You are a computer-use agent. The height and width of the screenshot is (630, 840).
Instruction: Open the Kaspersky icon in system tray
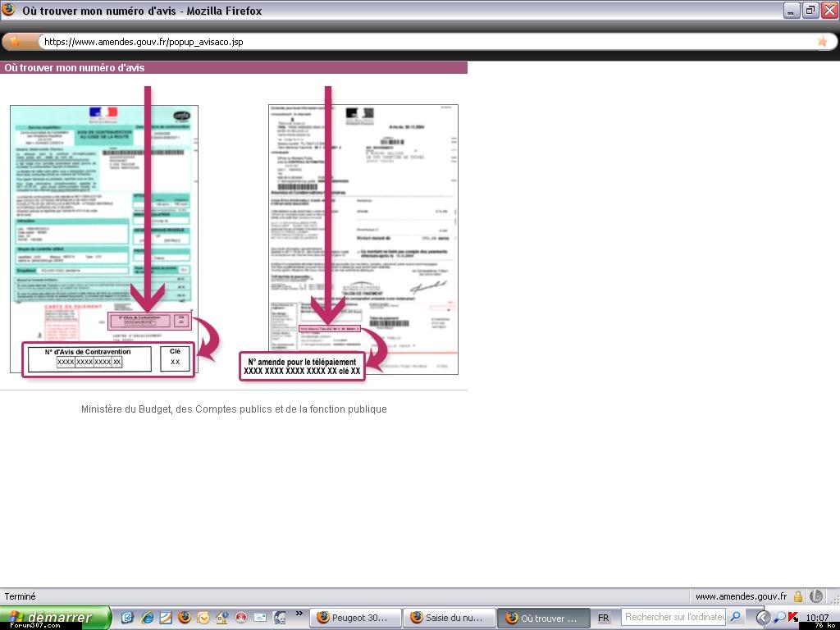(793, 618)
